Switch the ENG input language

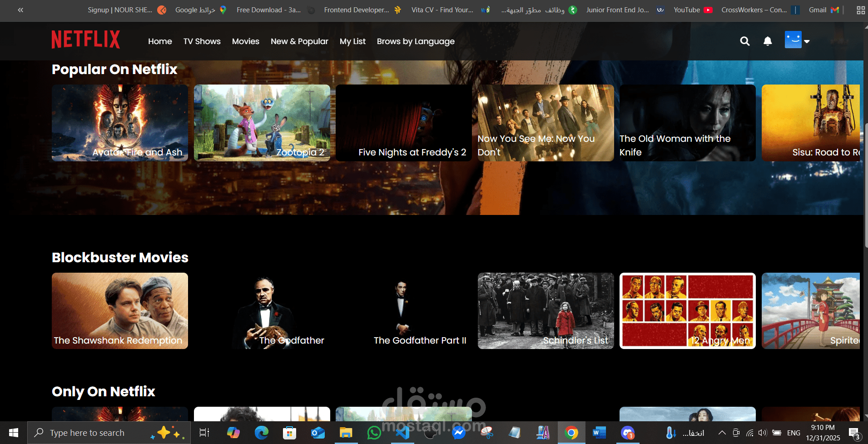(x=794, y=433)
